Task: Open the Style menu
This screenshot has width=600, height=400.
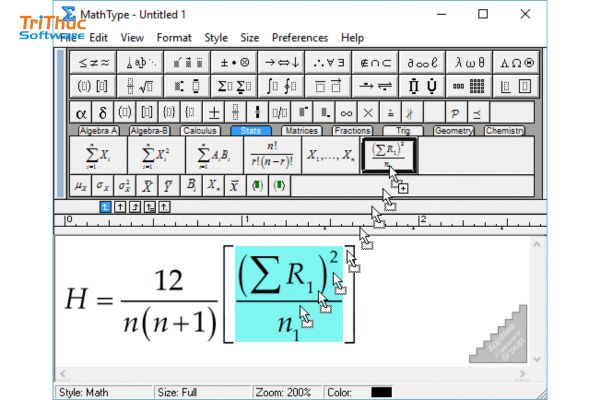Action: (216, 38)
